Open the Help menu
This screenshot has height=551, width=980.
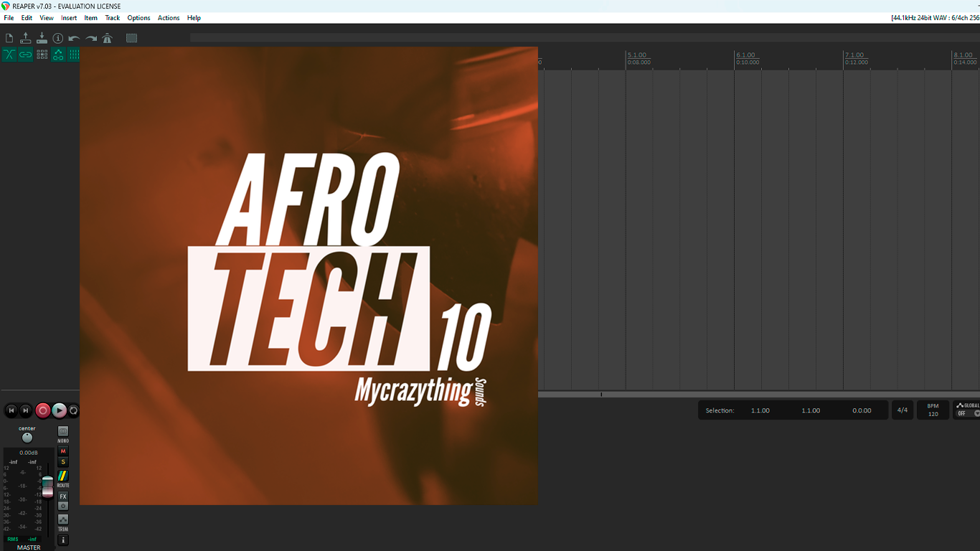point(194,18)
